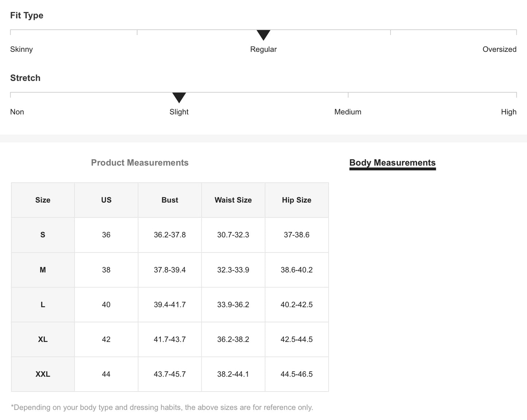Select the Body Measurements tab
Screen dimensions: 527x420
click(x=392, y=163)
